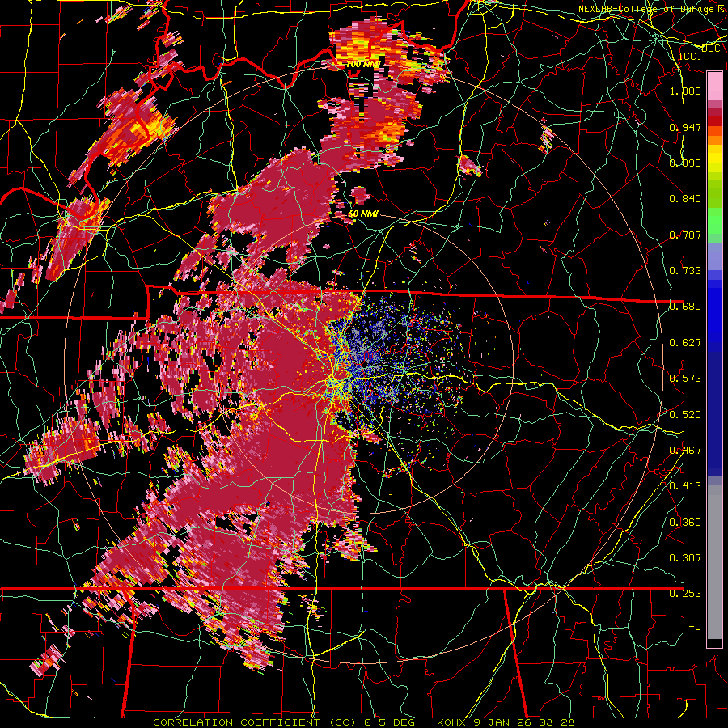This screenshot has height=728, width=728.
Task: Click the 0.467 scale label
Action: (685, 451)
